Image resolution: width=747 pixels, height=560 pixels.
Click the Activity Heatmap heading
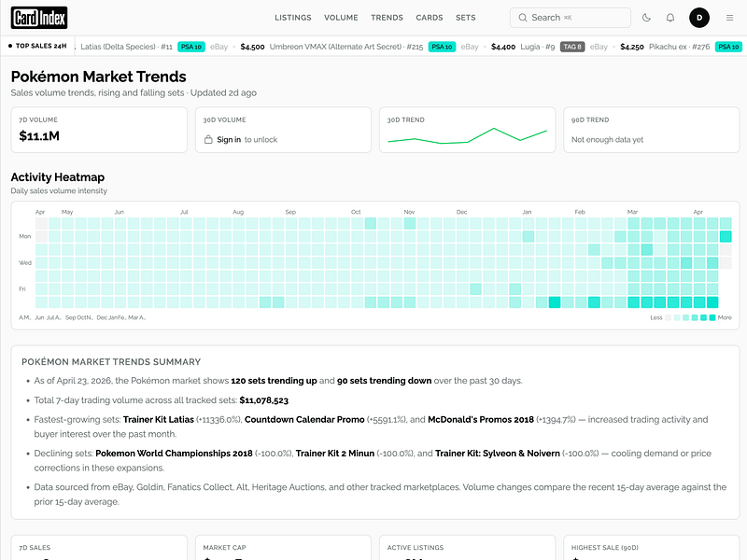tap(58, 177)
